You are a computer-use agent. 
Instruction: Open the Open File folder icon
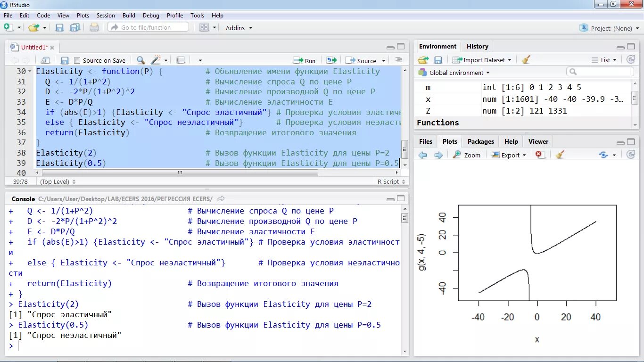click(x=33, y=27)
